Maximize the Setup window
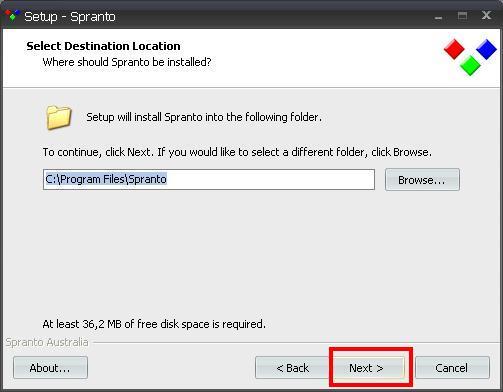Screen dimensions: 503x392 [x=462, y=16]
